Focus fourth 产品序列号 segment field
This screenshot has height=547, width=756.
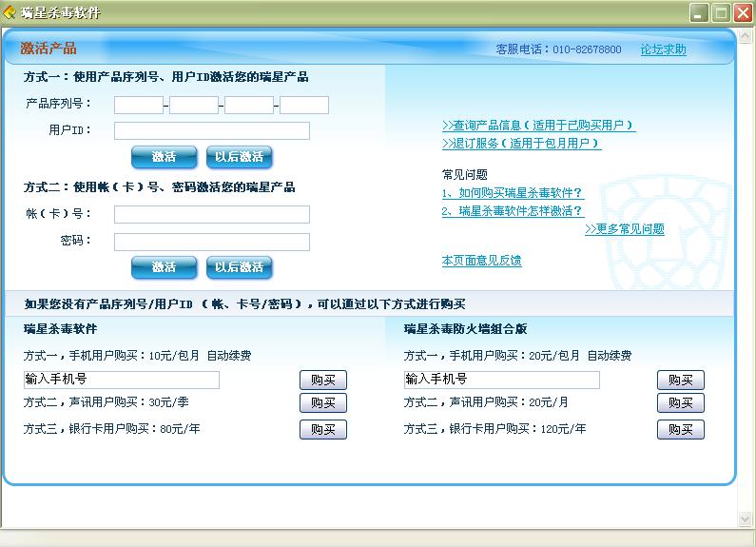tap(304, 105)
